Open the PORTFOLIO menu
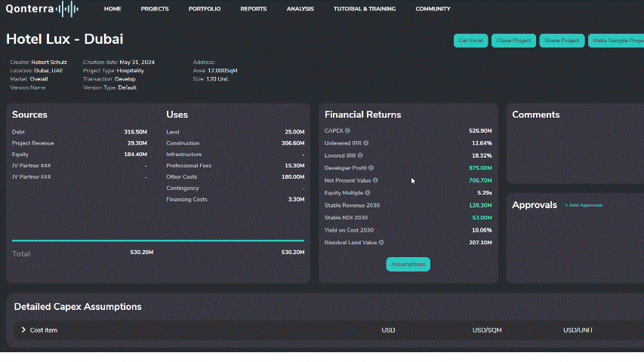The height and width of the screenshot is (362, 644). 205,8
